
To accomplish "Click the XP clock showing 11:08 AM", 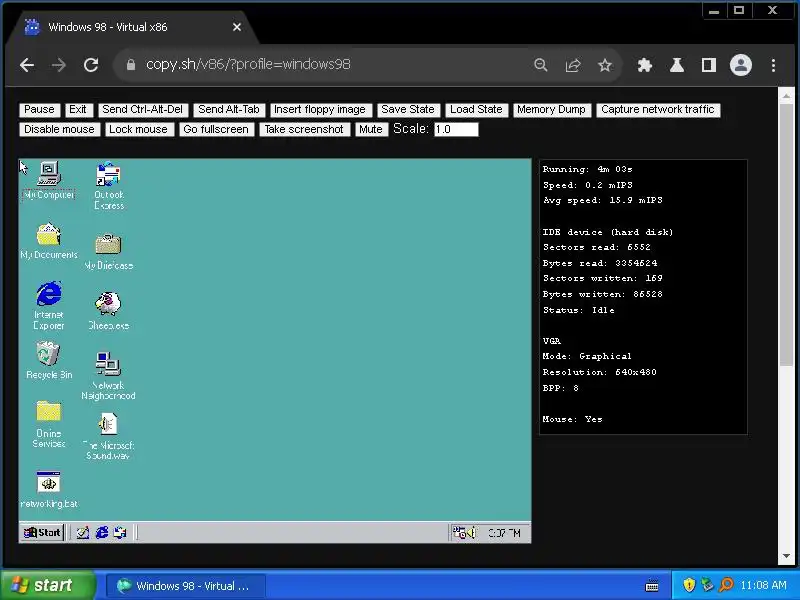I will coord(763,585).
